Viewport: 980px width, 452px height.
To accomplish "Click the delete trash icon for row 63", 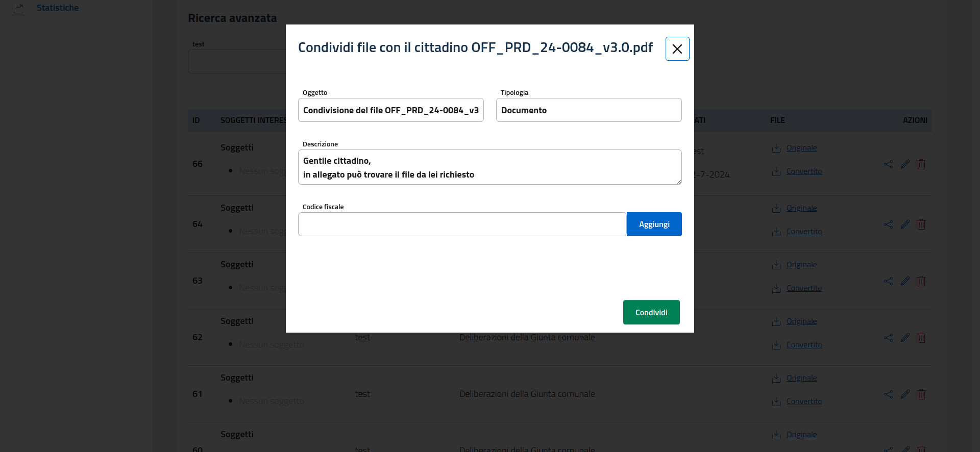I will click(921, 281).
